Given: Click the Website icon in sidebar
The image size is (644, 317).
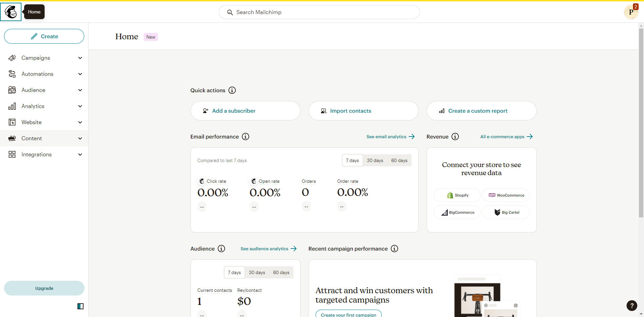Looking at the screenshot, I should [x=12, y=122].
